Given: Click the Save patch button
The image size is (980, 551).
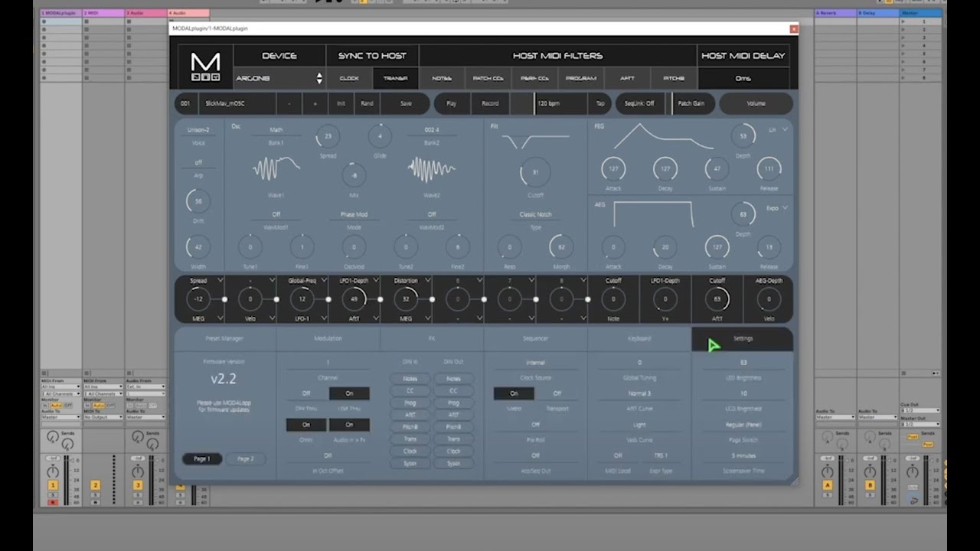Looking at the screenshot, I should (x=406, y=103).
